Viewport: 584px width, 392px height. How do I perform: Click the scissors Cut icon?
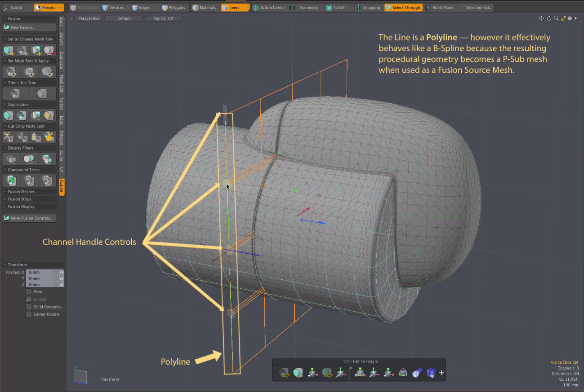pos(9,137)
